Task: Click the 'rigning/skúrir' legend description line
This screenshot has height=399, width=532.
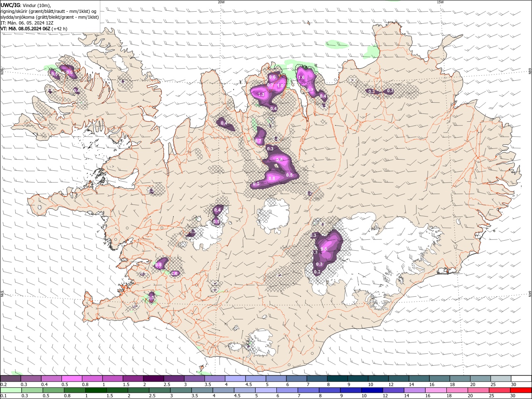Action: (x=49, y=11)
